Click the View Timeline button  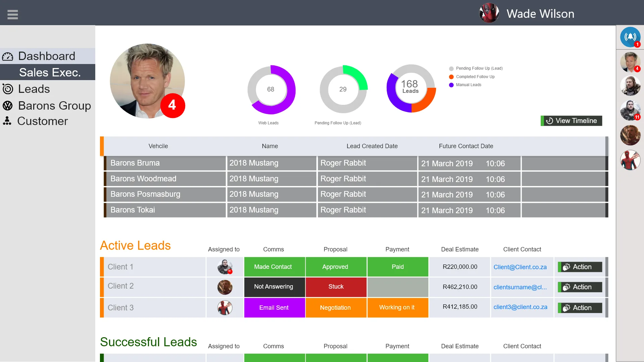pyautogui.click(x=571, y=121)
